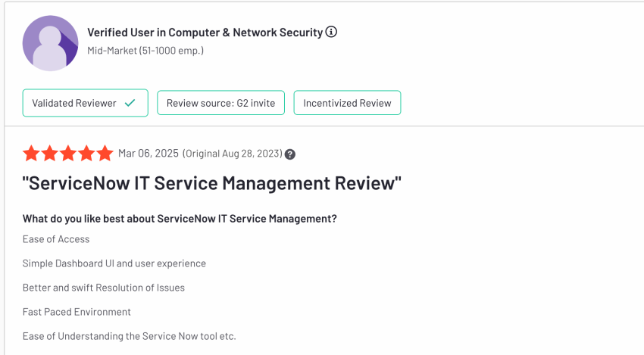Click the fourth orange rating star

pyautogui.click(x=86, y=153)
